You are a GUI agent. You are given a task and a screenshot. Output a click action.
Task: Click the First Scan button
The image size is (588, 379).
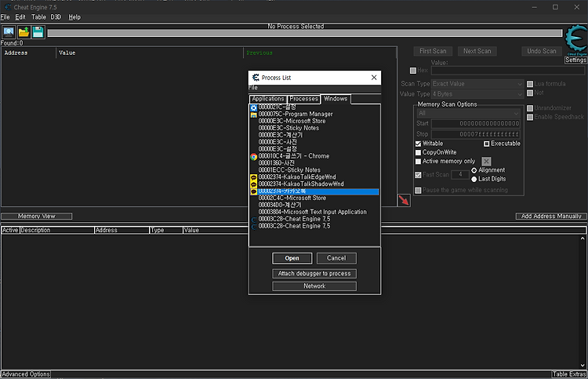coord(433,51)
